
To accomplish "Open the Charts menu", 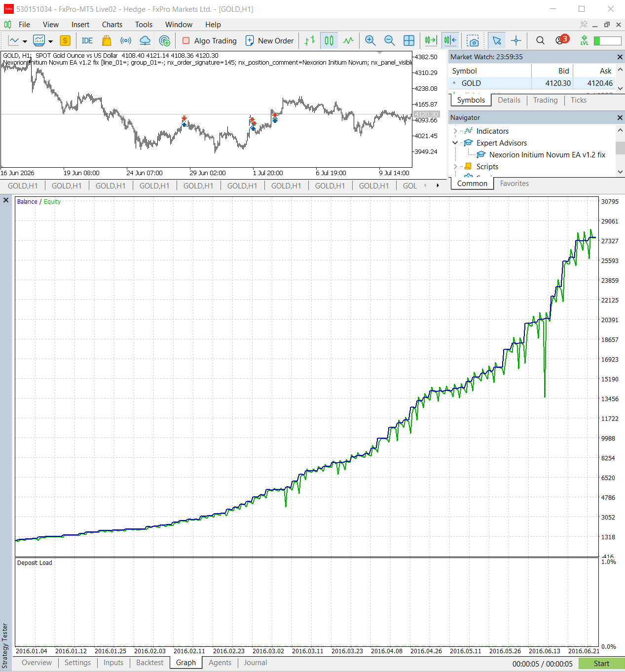I will coord(112,25).
